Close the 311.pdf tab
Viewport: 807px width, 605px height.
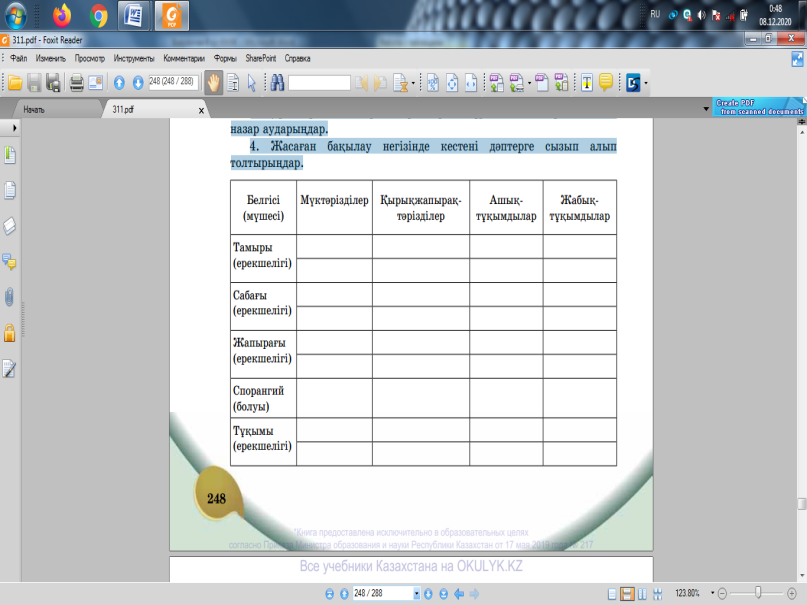(x=201, y=109)
